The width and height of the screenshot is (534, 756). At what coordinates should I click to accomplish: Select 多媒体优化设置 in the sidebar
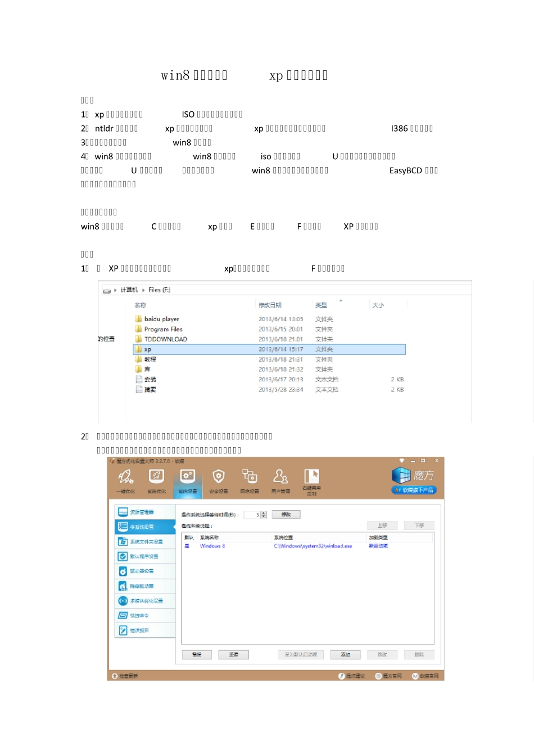pos(145,601)
